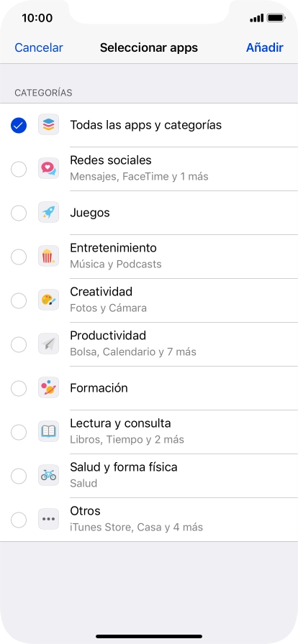The image size is (298, 644).
Task: Tap the stacked layers icon for all apps
Action: (x=48, y=125)
